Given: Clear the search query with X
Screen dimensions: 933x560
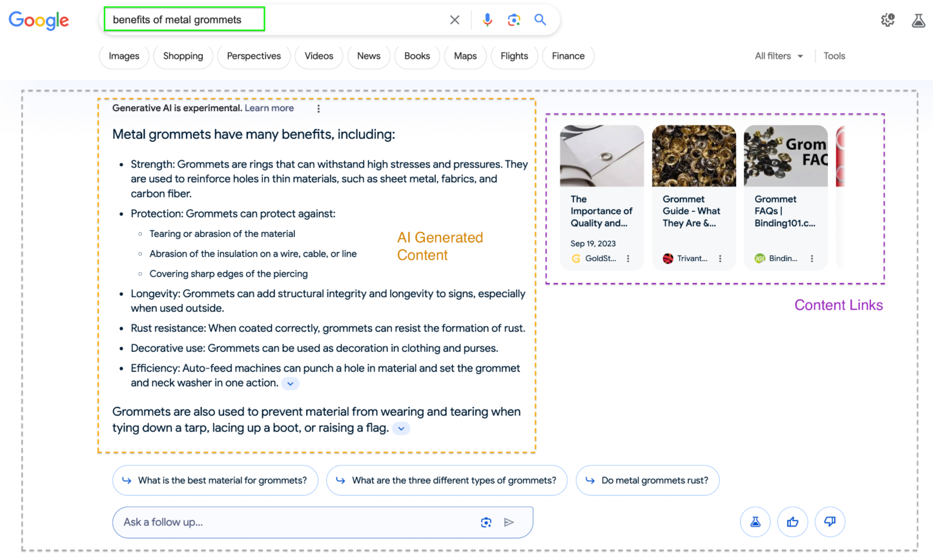Looking at the screenshot, I should pos(454,20).
